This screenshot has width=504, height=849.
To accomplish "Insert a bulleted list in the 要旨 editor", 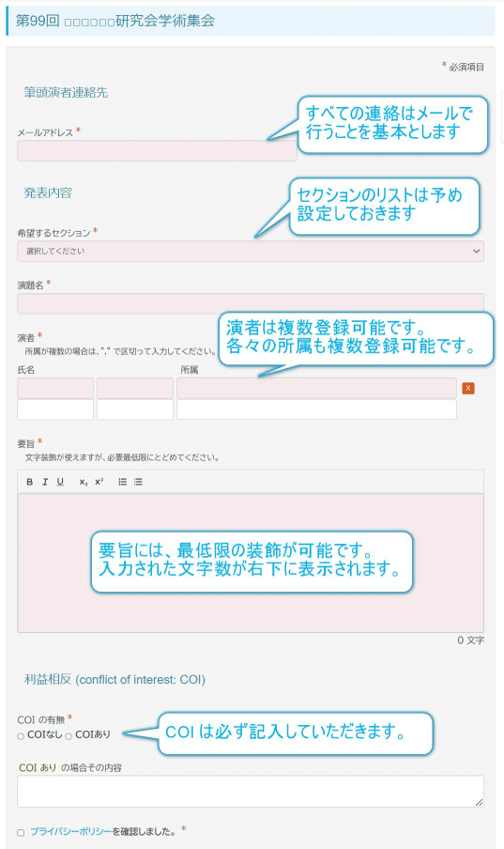I will 139,482.
